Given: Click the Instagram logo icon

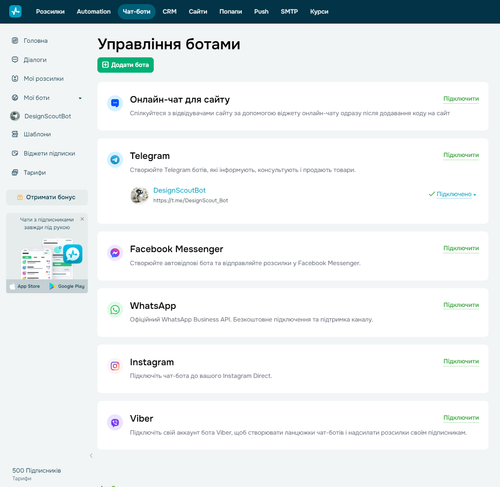Looking at the screenshot, I should tap(115, 366).
